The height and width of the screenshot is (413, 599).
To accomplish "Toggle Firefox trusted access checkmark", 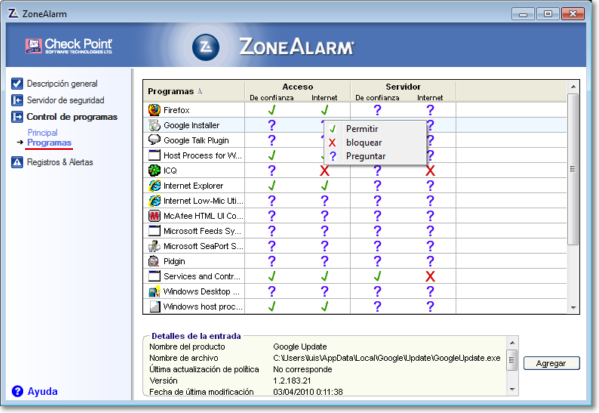I will pyautogui.click(x=272, y=110).
